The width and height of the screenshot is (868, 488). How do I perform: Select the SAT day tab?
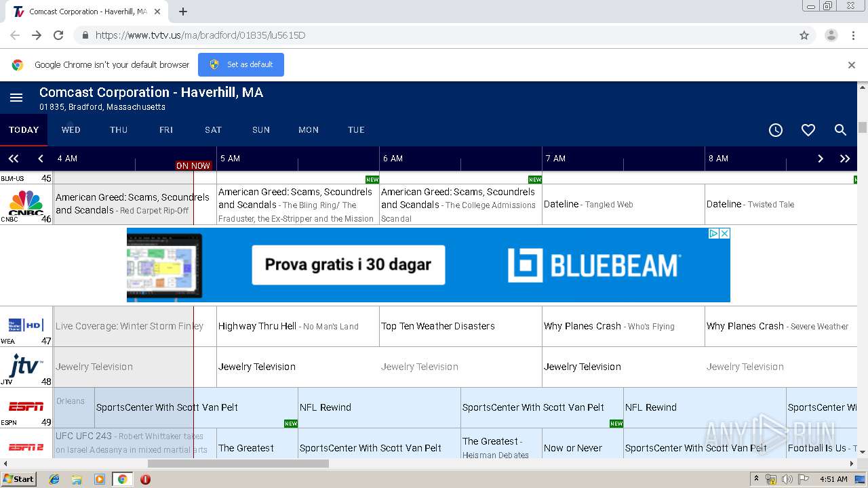[x=214, y=130]
